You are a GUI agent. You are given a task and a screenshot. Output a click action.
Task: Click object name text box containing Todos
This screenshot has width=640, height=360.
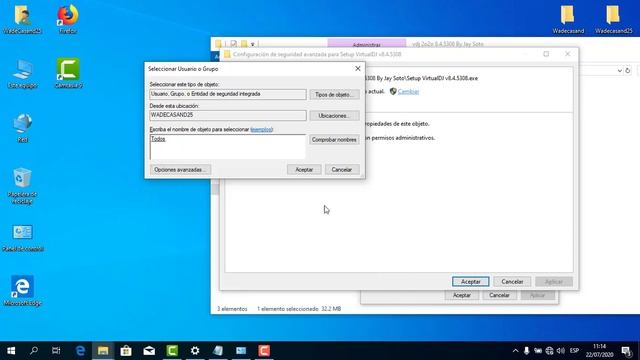click(227, 147)
